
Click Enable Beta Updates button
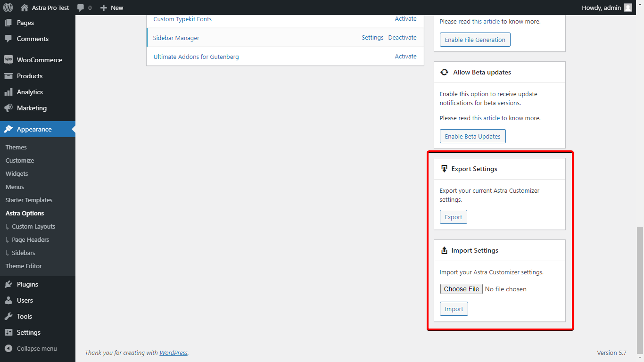click(x=472, y=136)
